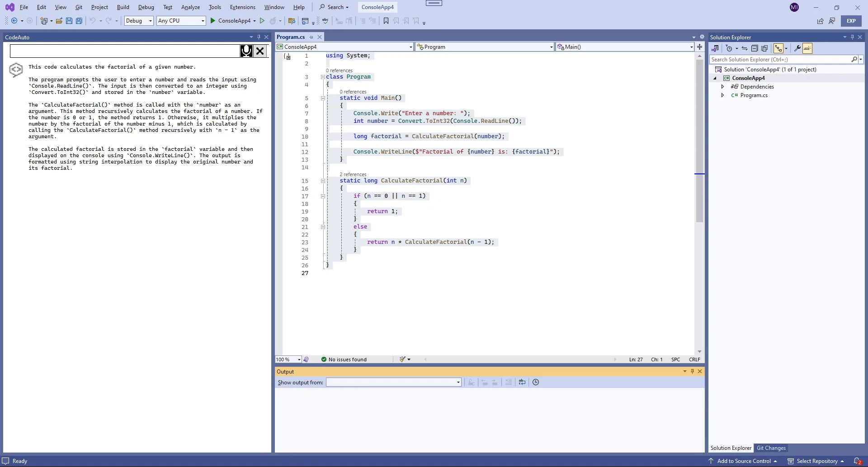
Task: Open Solution Explorer Properties wrench icon
Action: (797, 48)
